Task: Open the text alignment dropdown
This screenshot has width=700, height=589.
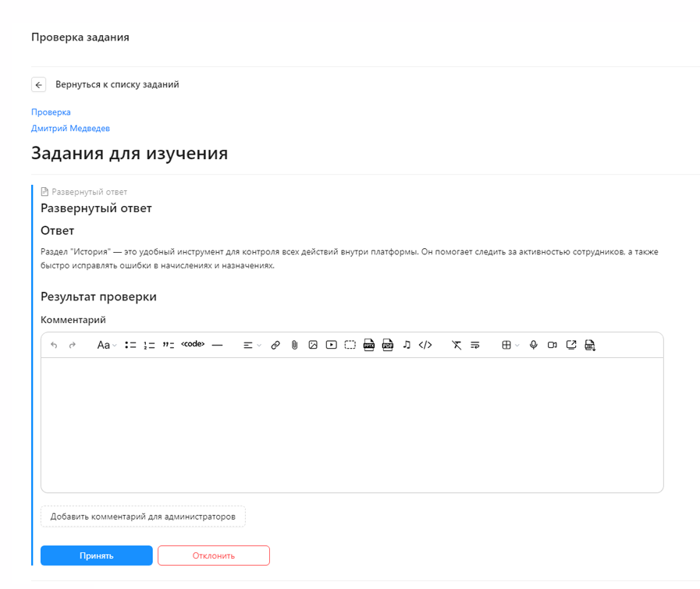Action: pyautogui.click(x=252, y=345)
